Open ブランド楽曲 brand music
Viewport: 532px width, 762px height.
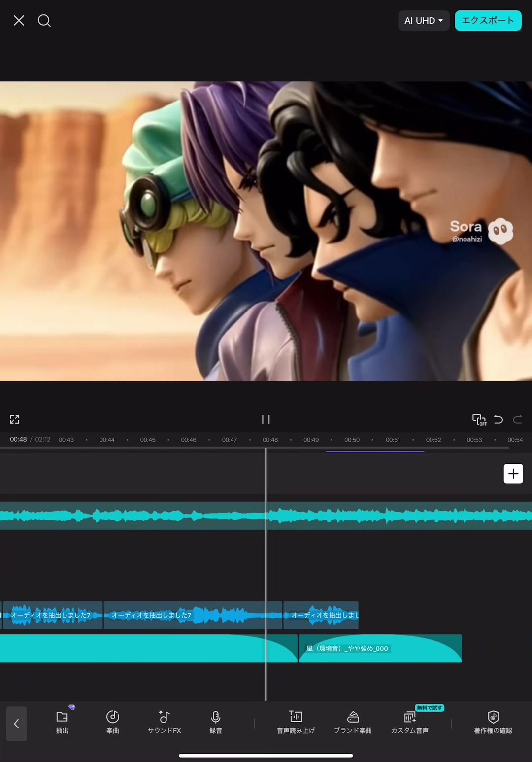[x=353, y=722]
